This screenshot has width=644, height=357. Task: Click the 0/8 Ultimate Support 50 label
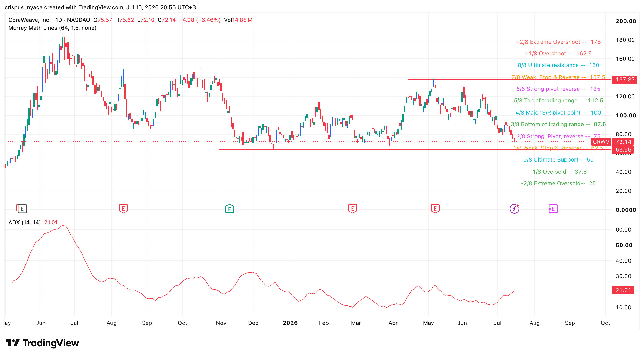click(x=558, y=160)
